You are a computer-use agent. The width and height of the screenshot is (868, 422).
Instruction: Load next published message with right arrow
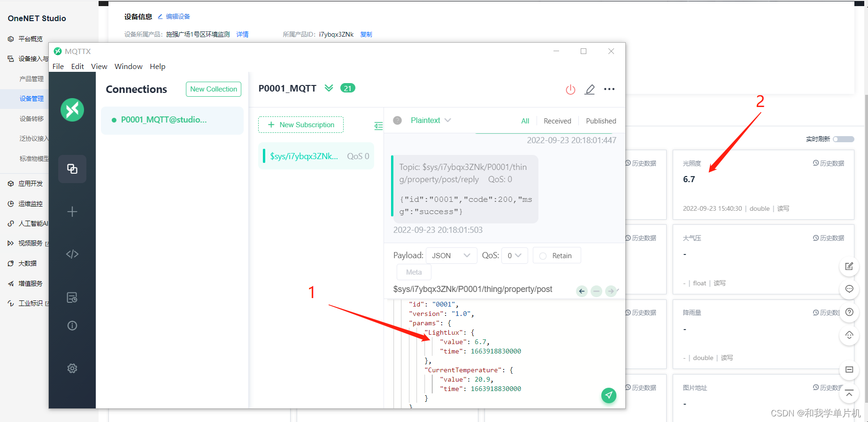[x=611, y=292]
